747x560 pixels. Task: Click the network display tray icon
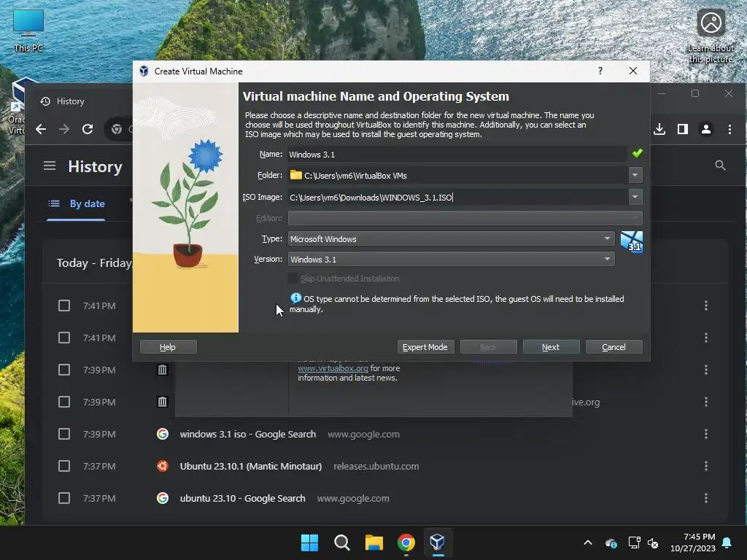pos(634,542)
